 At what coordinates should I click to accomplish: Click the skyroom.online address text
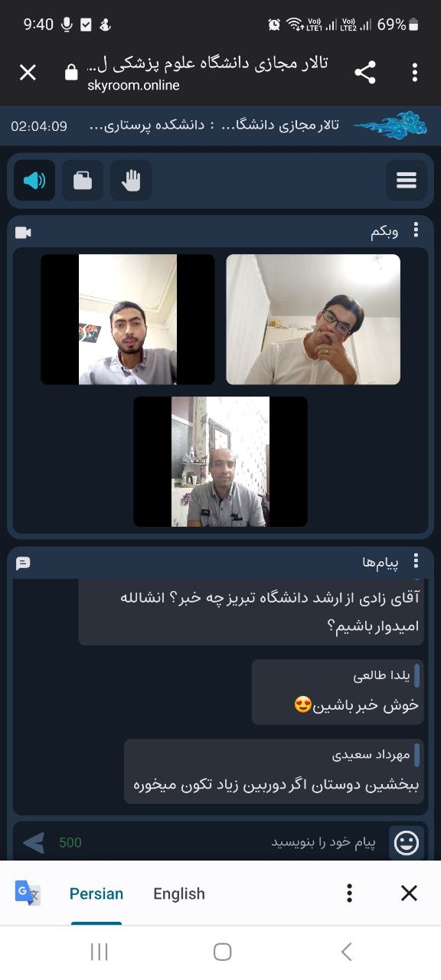click(x=133, y=86)
